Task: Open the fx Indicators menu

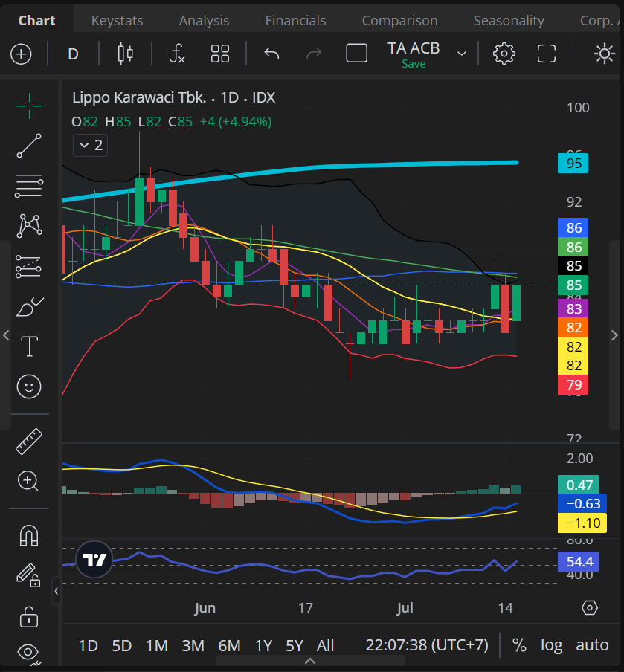Action: (177, 54)
